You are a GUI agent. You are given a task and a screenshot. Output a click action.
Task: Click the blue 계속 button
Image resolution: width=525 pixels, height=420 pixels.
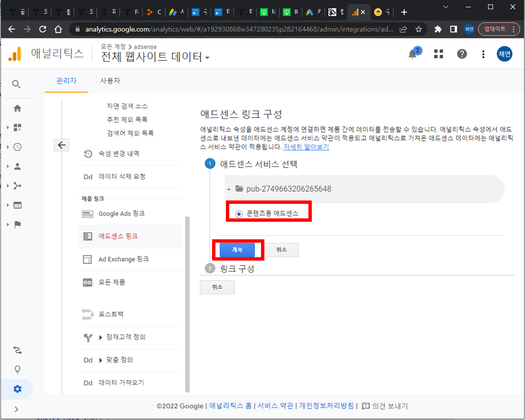pos(237,250)
